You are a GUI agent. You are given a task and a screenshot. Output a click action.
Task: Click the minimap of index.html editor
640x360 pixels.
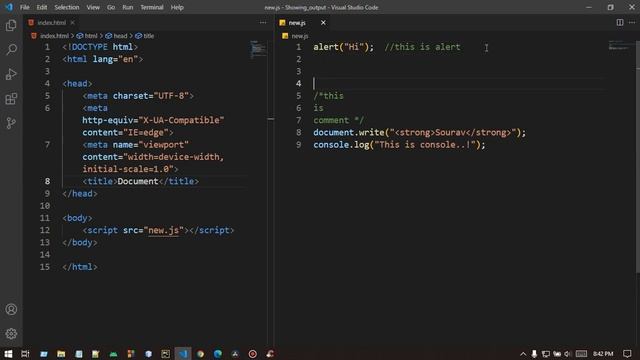pyautogui.click(x=258, y=49)
